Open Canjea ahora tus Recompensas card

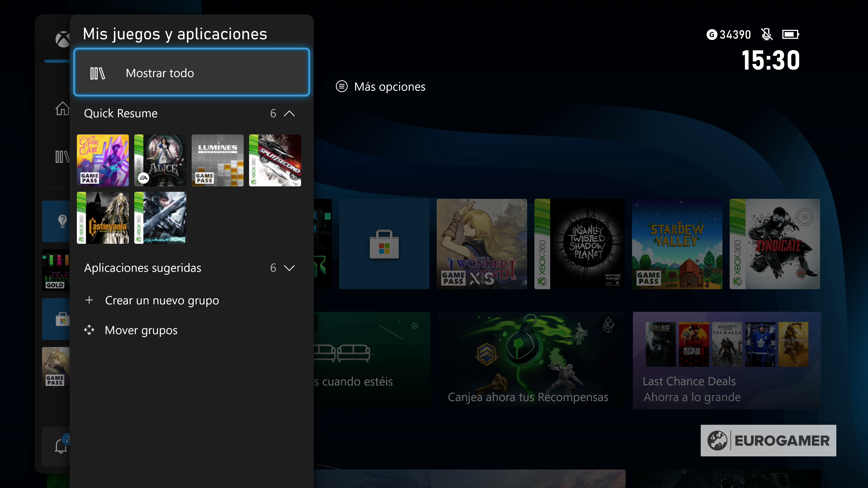531,360
